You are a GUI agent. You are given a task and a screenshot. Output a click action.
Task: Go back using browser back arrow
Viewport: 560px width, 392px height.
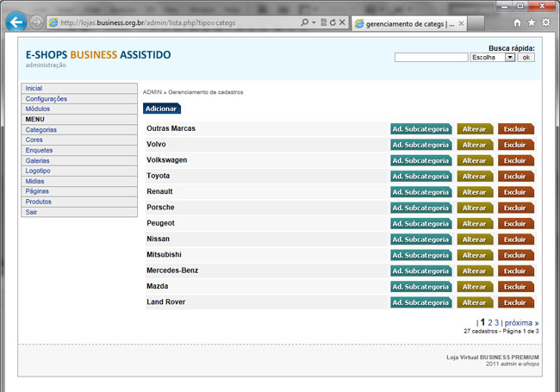click(x=16, y=22)
